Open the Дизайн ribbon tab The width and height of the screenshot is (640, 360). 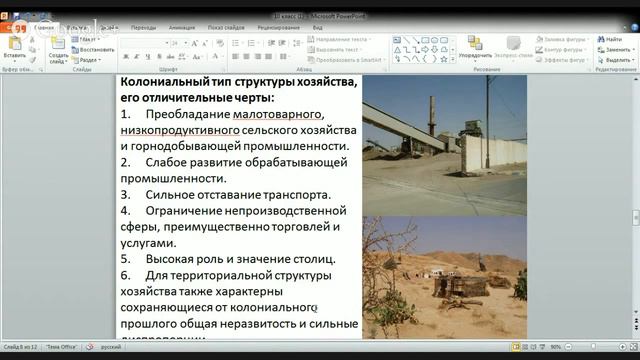109,28
